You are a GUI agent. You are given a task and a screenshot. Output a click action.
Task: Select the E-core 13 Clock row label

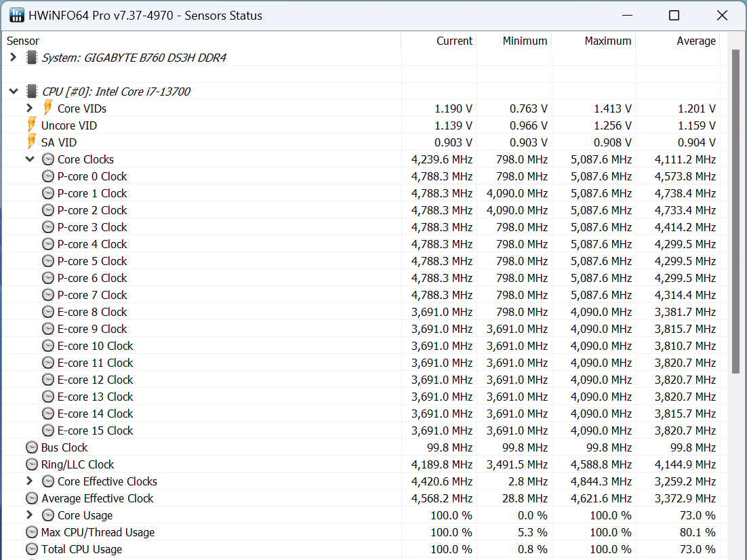[x=96, y=397]
